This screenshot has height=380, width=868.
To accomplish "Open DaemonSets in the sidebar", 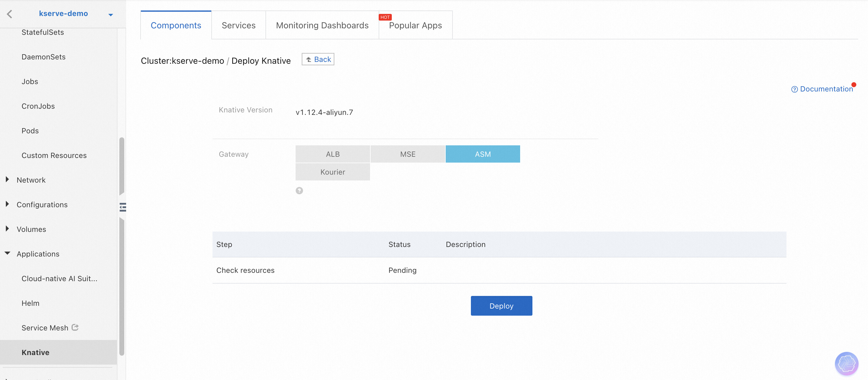I will [43, 57].
